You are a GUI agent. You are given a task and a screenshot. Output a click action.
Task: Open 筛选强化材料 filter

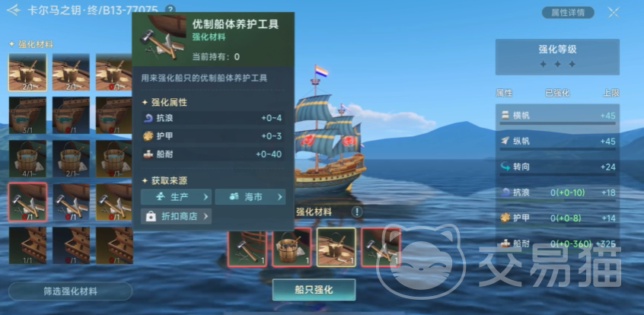point(70,291)
